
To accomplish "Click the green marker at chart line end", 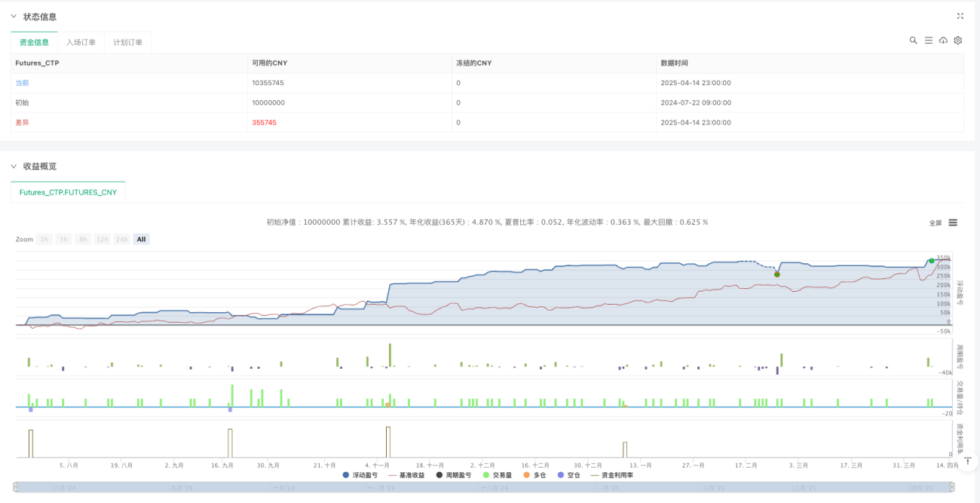I will [x=932, y=261].
